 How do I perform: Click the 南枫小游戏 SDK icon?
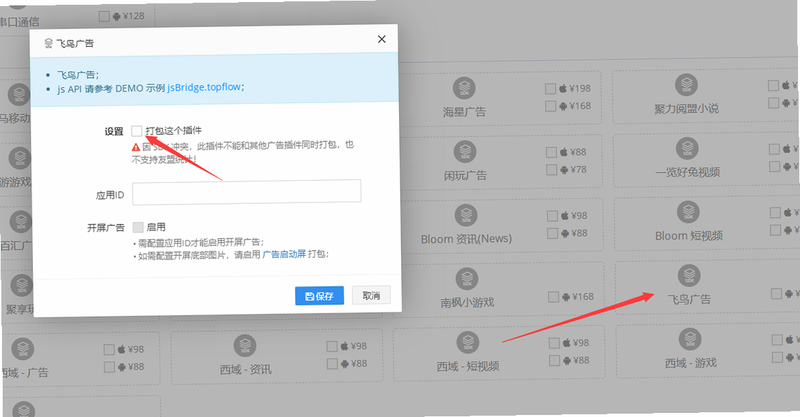click(467, 279)
